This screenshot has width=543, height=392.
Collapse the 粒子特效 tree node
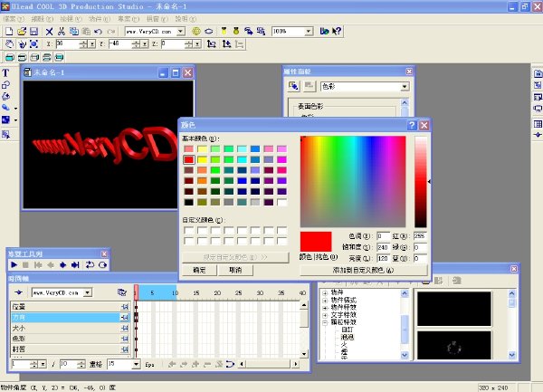point(325,322)
